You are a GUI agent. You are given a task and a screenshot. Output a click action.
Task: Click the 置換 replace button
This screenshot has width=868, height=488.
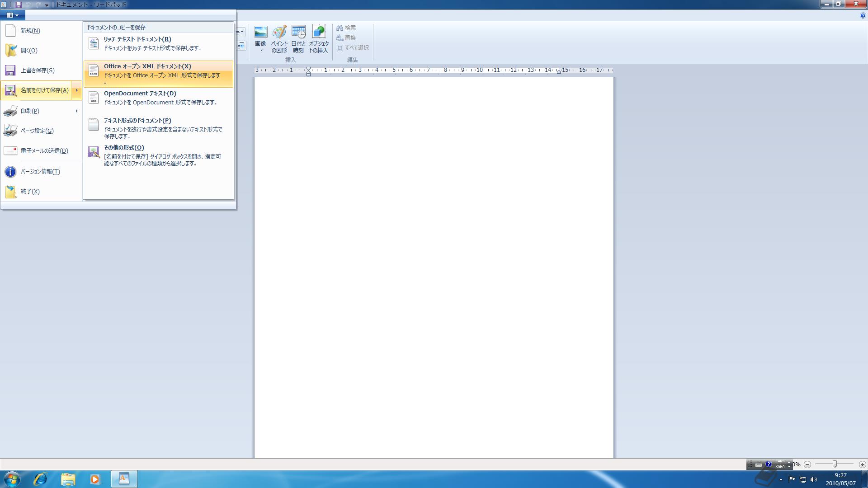tap(346, 38)
